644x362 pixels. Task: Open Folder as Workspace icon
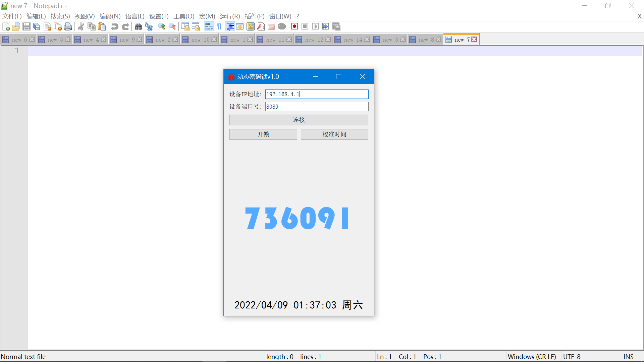click(271, 26)
